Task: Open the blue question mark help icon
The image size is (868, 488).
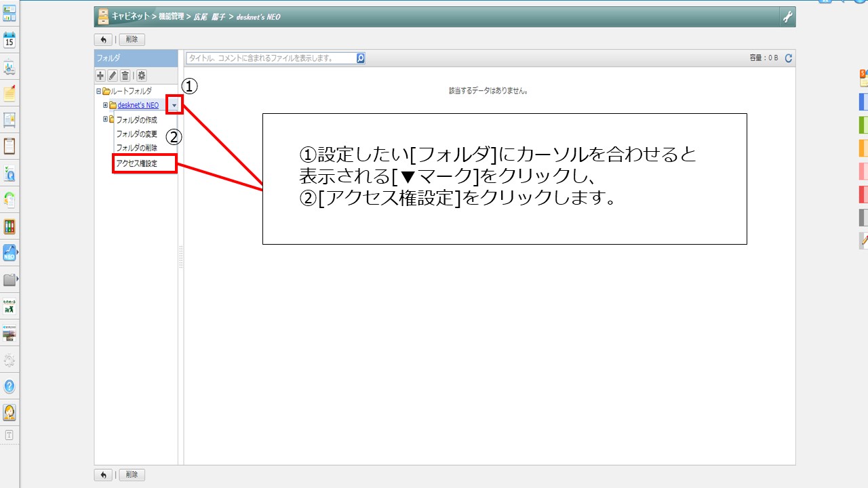Action: pos(9,386)
